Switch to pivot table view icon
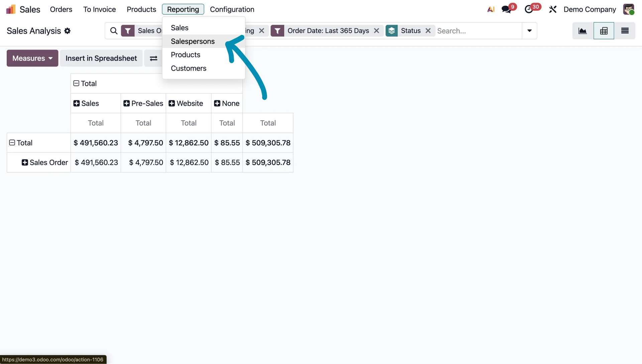 coord(604,31)
